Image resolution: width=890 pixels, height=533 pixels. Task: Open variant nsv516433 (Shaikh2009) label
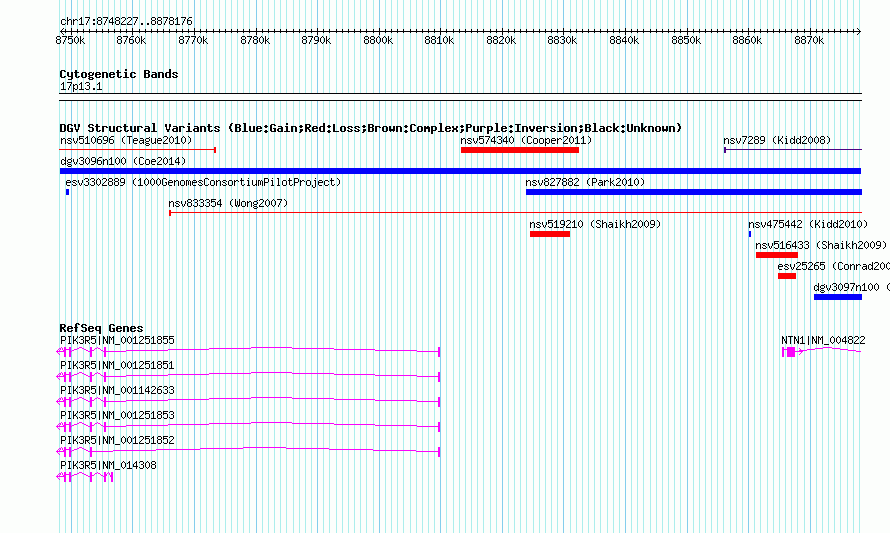[x=821, y=245]
